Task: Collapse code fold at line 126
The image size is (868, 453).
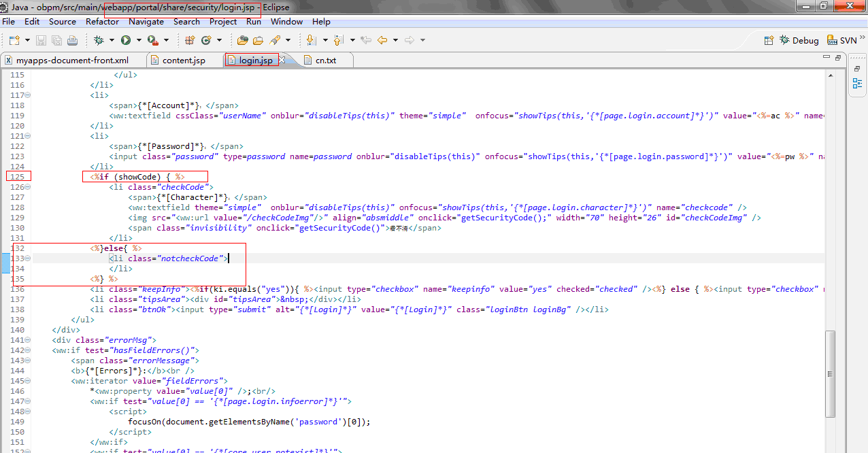Action: pyautogui.click(x=28, y=187)
